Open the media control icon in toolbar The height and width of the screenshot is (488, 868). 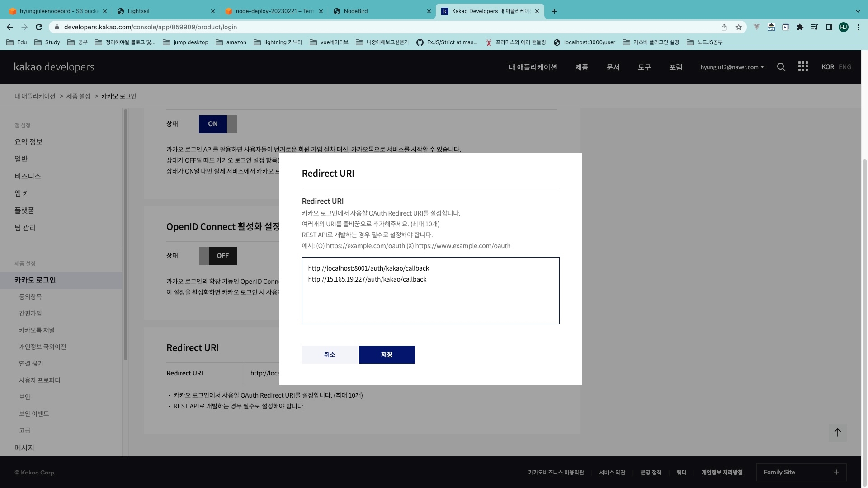point(815,27)
